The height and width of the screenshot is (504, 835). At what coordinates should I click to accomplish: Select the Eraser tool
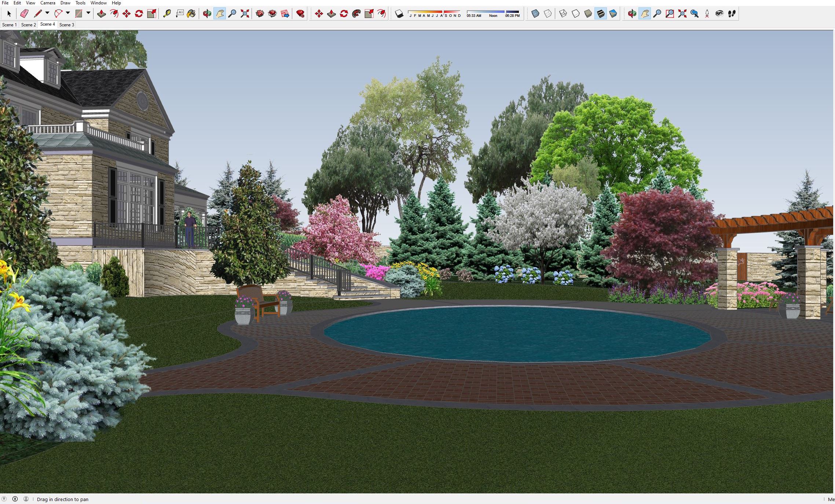[24, 14]
